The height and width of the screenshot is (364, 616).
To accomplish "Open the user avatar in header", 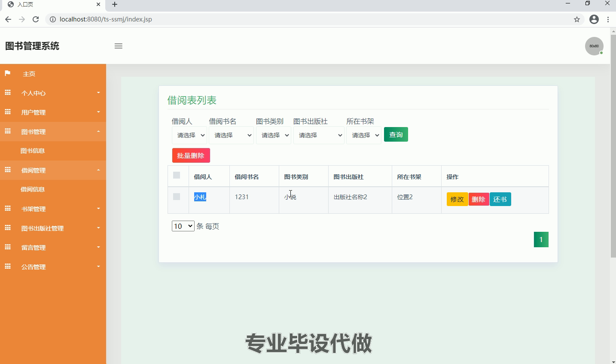I will point(594,46).
